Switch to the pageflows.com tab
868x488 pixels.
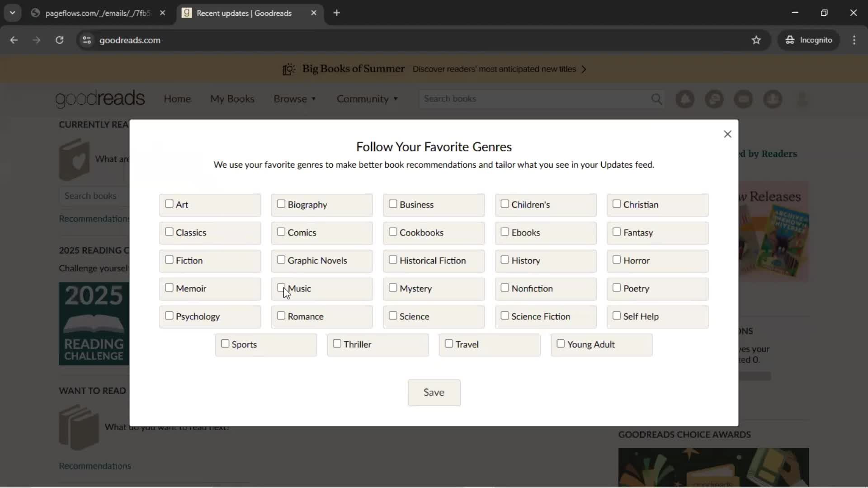(x=98, y=13)
